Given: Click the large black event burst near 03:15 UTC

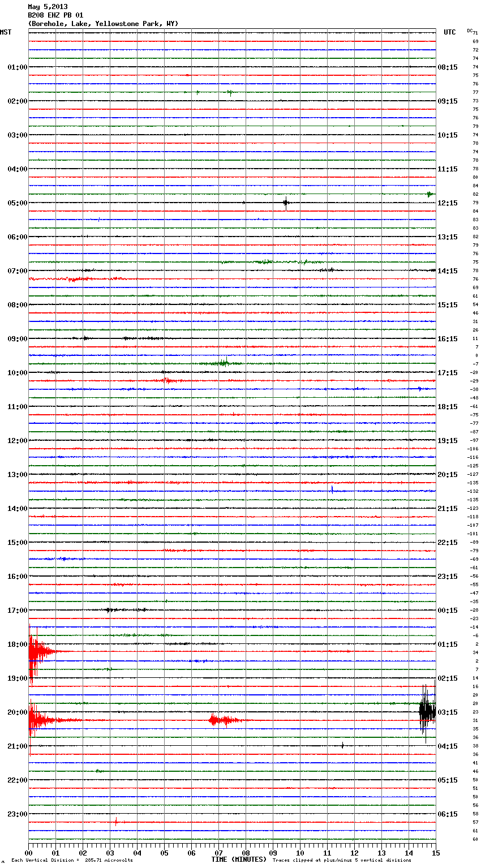Looking at the screenshot, I should [427, 712].
